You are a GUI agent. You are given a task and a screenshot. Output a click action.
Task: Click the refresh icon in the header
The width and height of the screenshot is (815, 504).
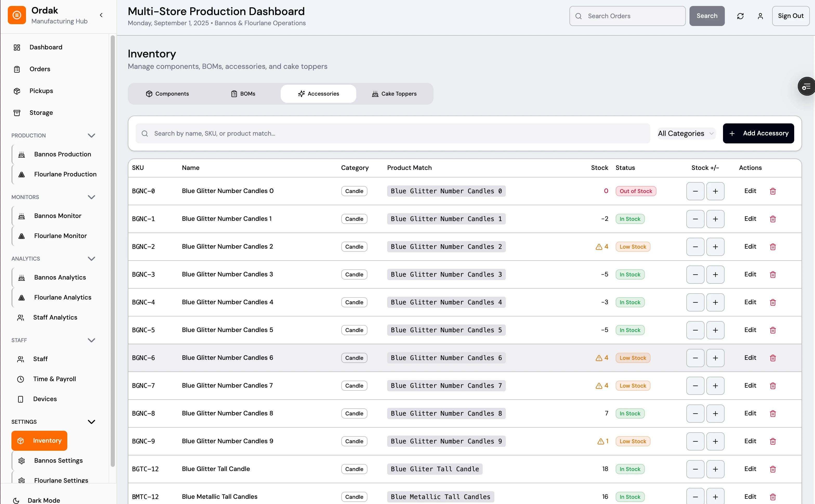[740, 16]
